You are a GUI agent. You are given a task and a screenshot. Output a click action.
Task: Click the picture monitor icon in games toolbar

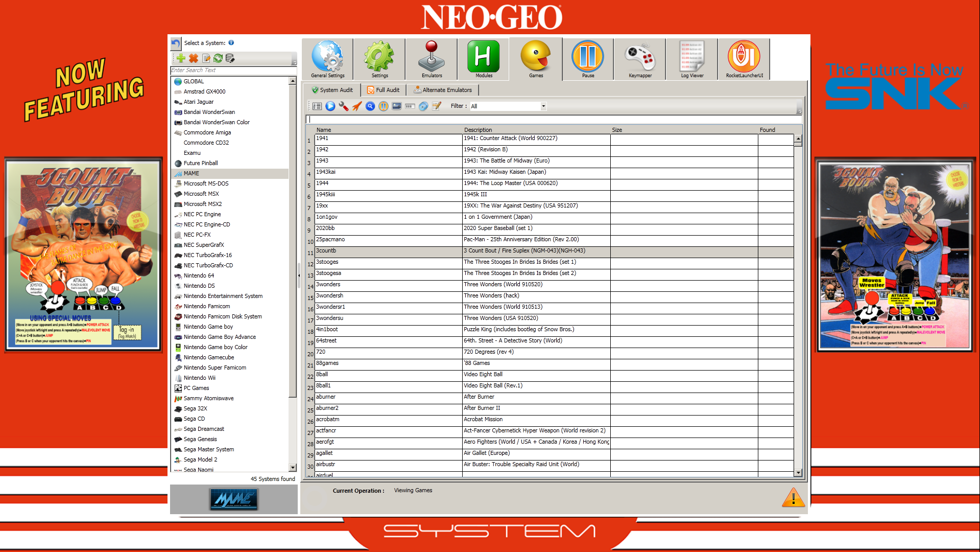(x=397, y=106)
